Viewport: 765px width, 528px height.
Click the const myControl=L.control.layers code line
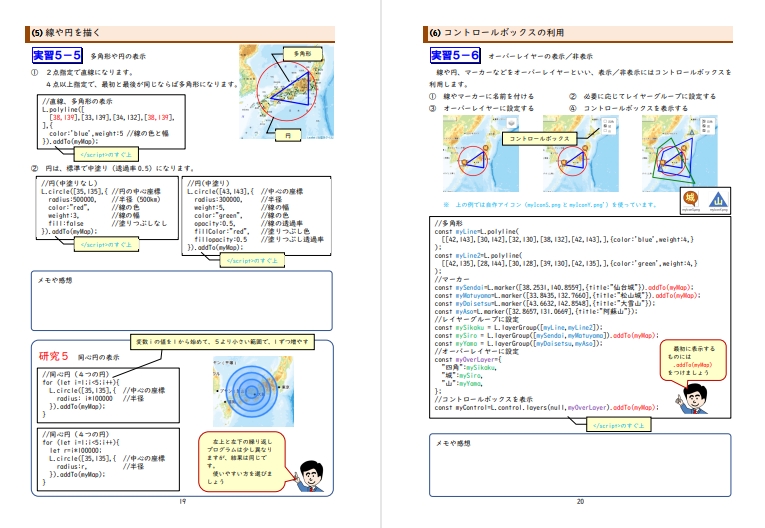pyautogui.click(x=546, y=407)
